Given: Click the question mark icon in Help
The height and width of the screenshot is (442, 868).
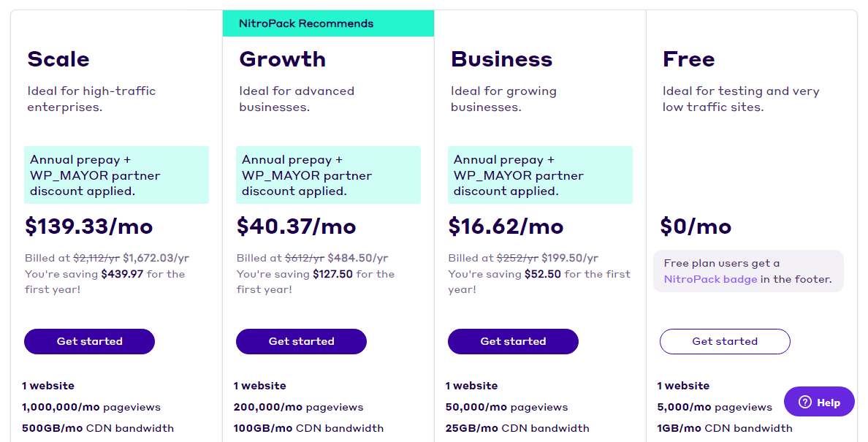Looking at the screenshot, I should point(805,402).
